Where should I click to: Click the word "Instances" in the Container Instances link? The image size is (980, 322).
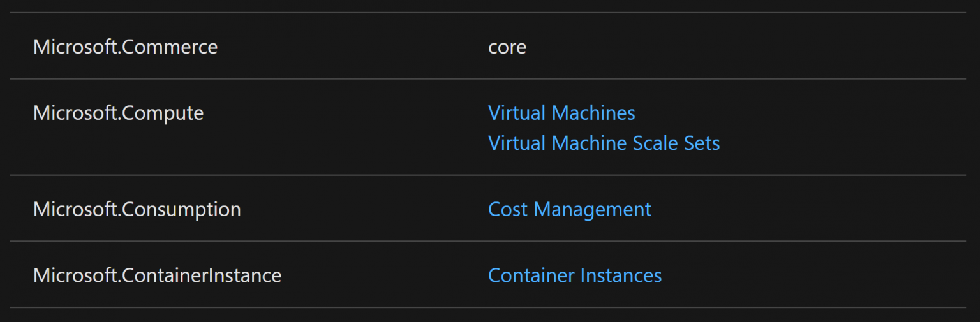pyautogui.click(x=620, y=275)
